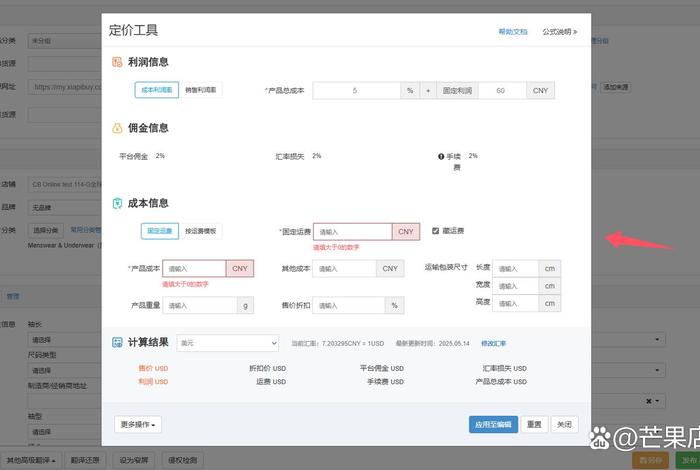Click the 选择分类 button behind dialog
The width and height of the screenshot is (700, 470).
46,230
